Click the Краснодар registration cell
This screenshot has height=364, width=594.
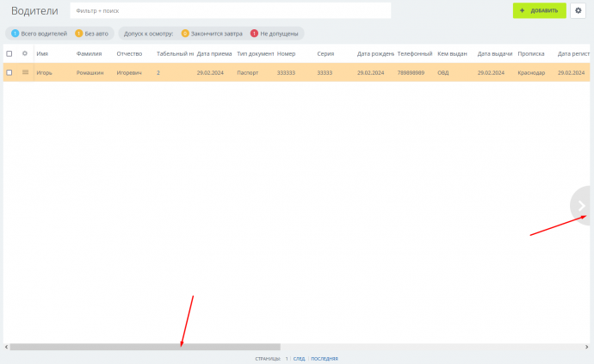[531, 73]
